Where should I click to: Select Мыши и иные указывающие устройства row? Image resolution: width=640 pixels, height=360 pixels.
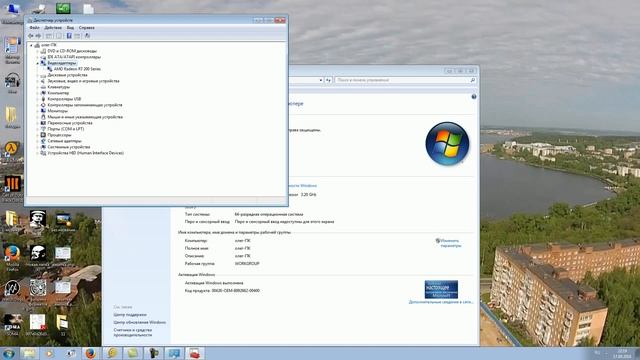[x=85, y=117]
